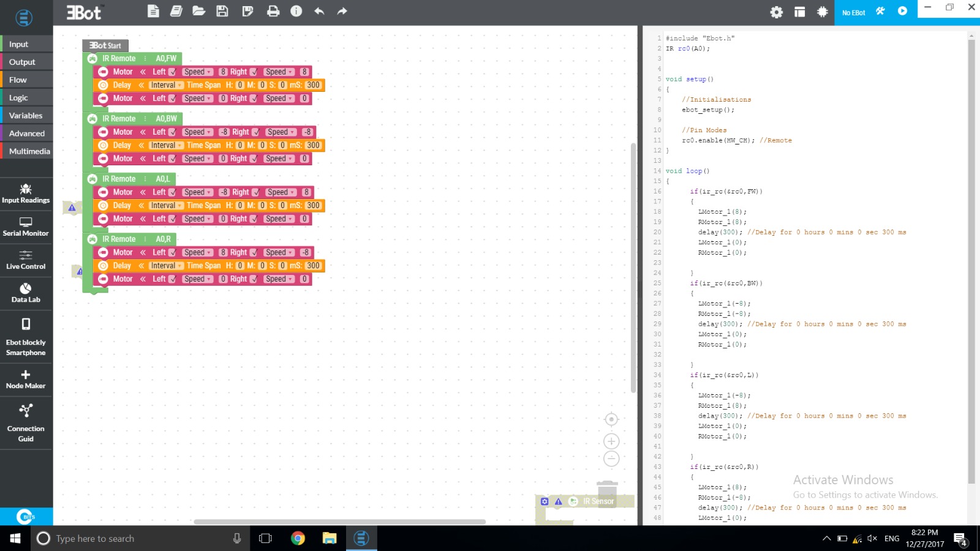Open right Speed dropdown in first A0,FW Motor block
980x551 pixels.
279,72
